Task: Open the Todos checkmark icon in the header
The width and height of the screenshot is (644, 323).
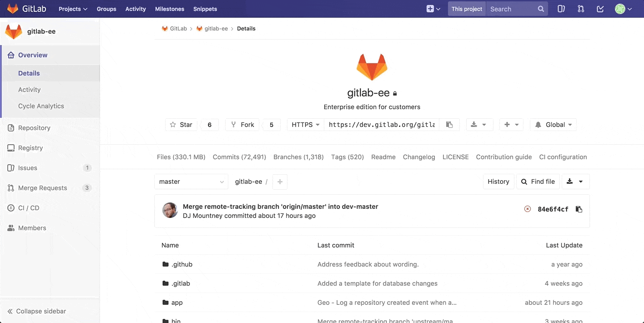Action: pyautogui.click(x=600, y=9)
